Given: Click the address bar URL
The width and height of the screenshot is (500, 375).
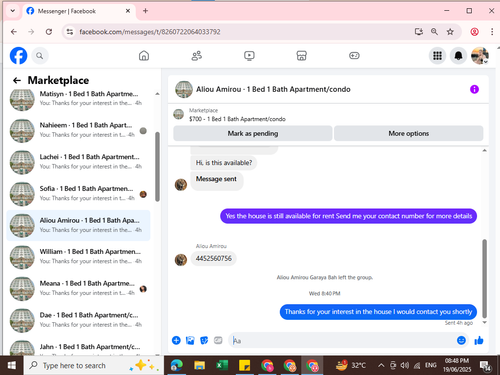Looking at the screenshot, I should [x=150, y=32].
